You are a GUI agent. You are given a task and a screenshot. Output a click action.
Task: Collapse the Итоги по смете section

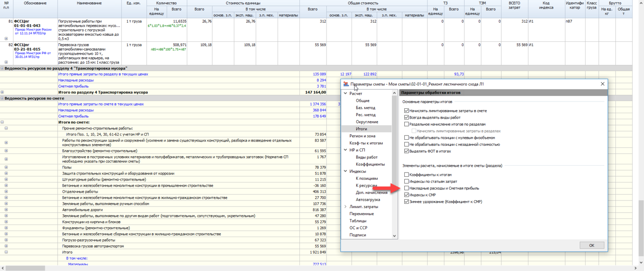click(2, 122)
